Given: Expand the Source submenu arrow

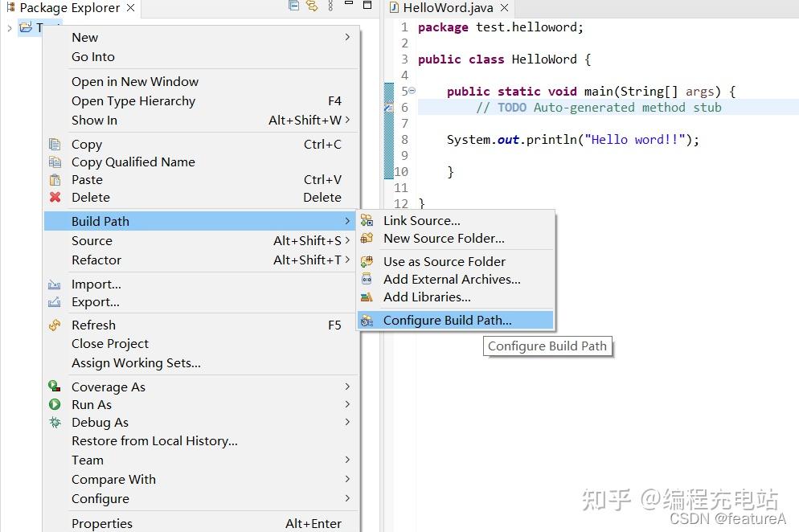Looking at the screenshot, I should 346,240.
